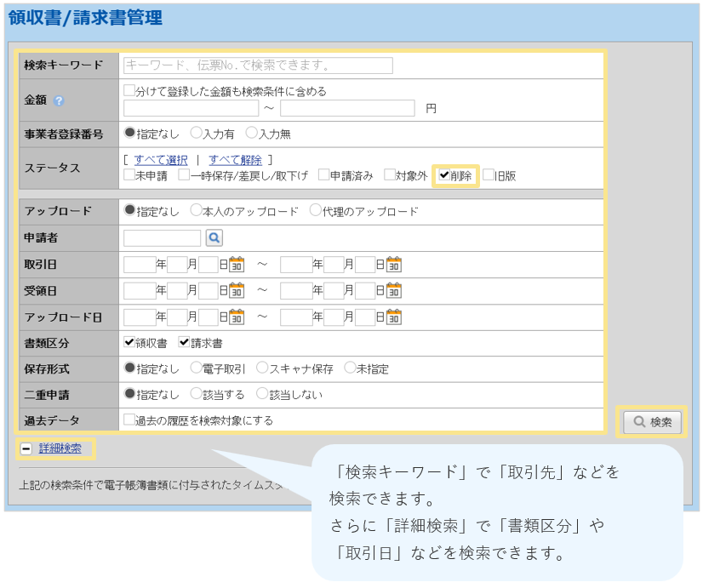Collapse the 詳細検索 minus expander
This screenshot has height=588, width=703.
(x=26, y=448)
